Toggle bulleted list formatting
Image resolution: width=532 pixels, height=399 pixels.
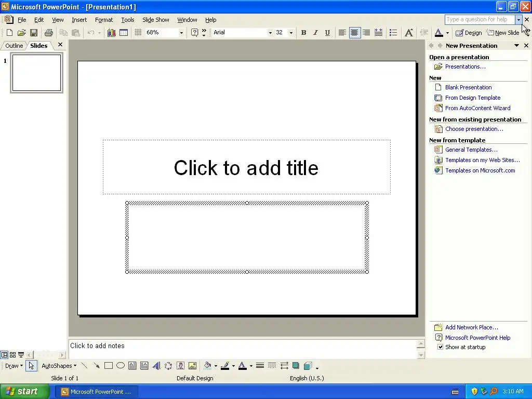[393, 33]
